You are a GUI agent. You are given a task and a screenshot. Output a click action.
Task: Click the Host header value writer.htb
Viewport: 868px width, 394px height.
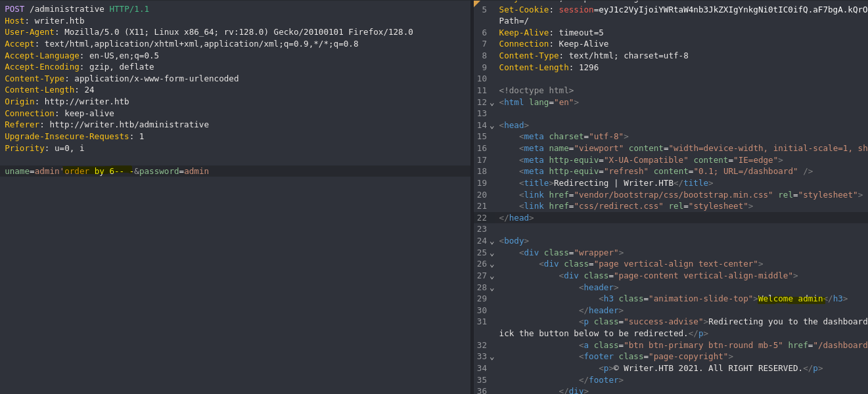tap(59, 21)
